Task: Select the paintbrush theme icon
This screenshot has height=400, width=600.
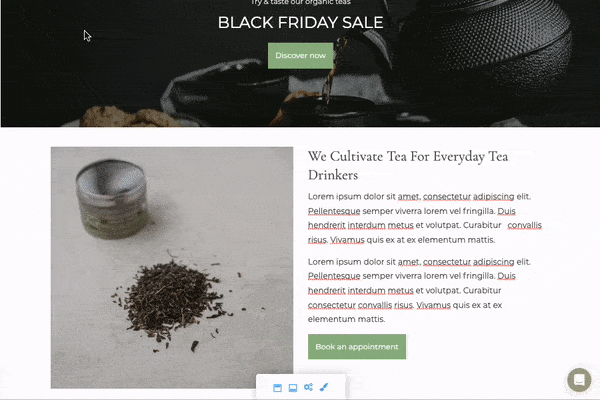Action: tap(324, 387)
